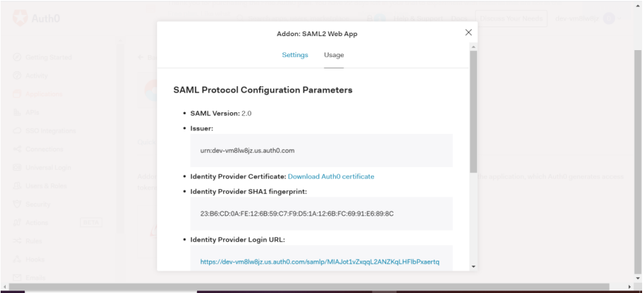The height and width of the screenshot is (293, 644).
Task: Click Help & Support in the header
Action: tap(418, 18)
